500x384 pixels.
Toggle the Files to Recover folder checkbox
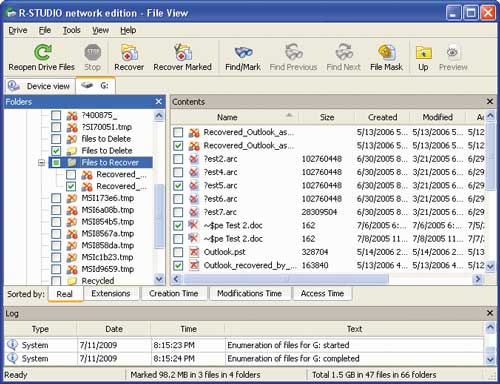pyautogui.click(x=56, y=162)
